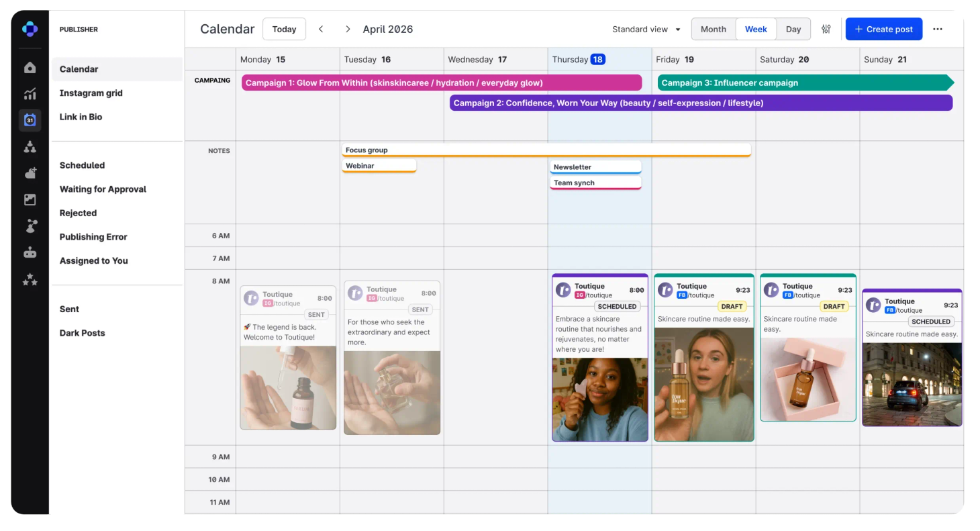
Task: Click the Create post button
Action: (x=883, y=29)
